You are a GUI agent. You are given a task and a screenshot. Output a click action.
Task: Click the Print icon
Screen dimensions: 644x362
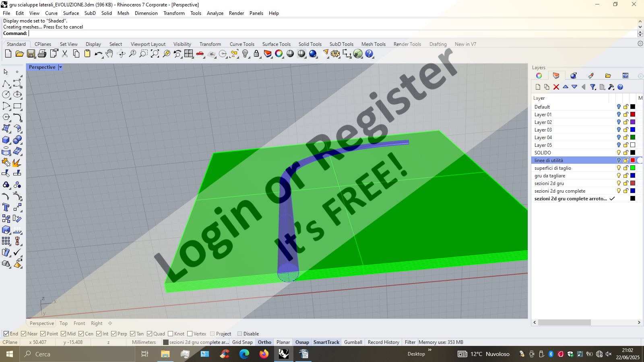(42, 53)
